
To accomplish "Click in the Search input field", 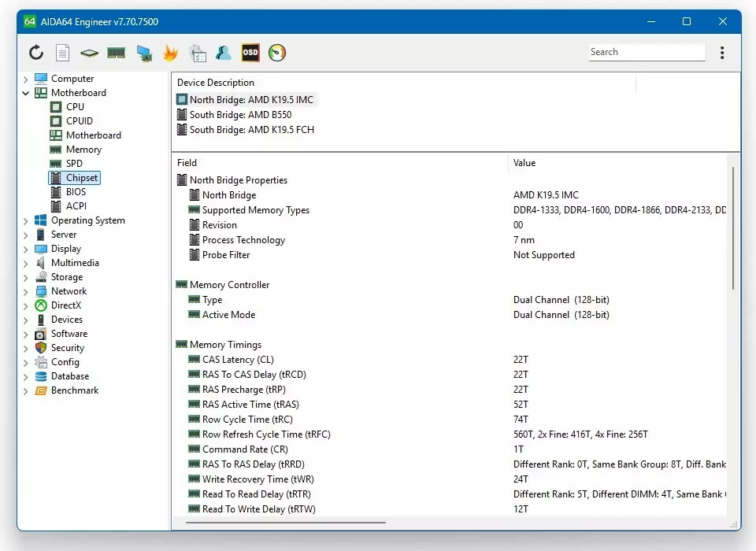I will [647, 52].
